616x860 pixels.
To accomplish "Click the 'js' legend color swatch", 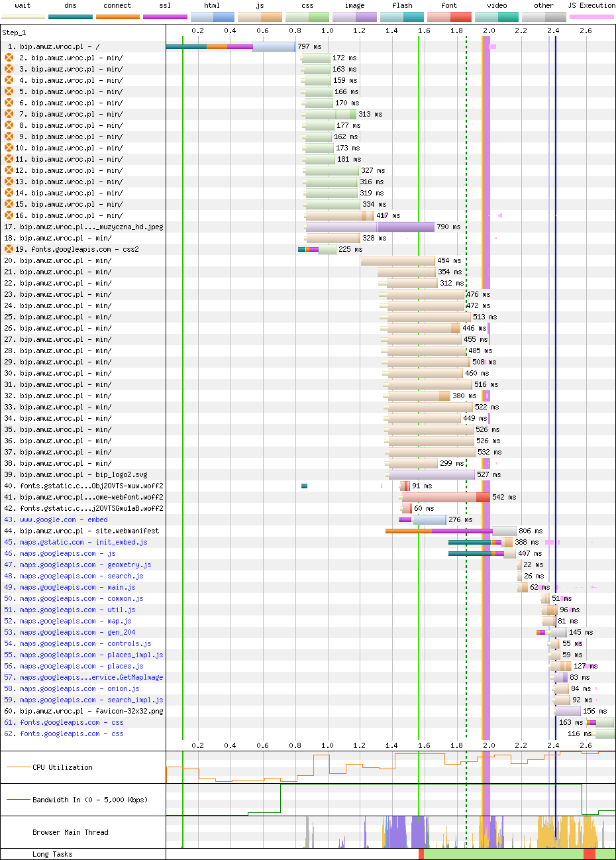I will click(260, 17).
